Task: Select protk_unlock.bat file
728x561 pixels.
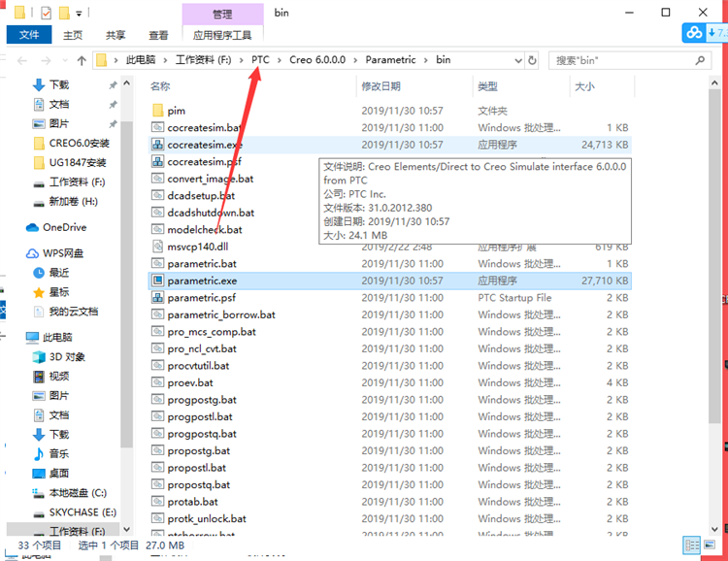Action: pyautogui.click(x=207, y=518)
